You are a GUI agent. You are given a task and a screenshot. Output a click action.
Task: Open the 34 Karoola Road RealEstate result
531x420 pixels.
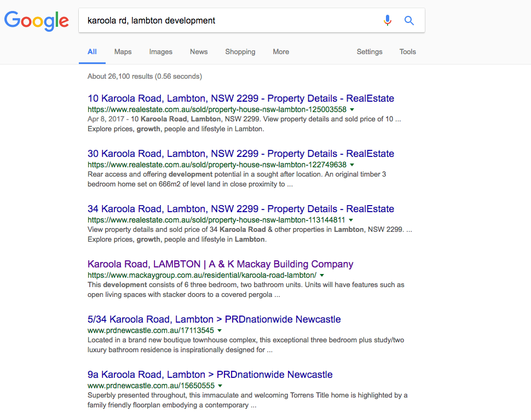pos(240,209)
